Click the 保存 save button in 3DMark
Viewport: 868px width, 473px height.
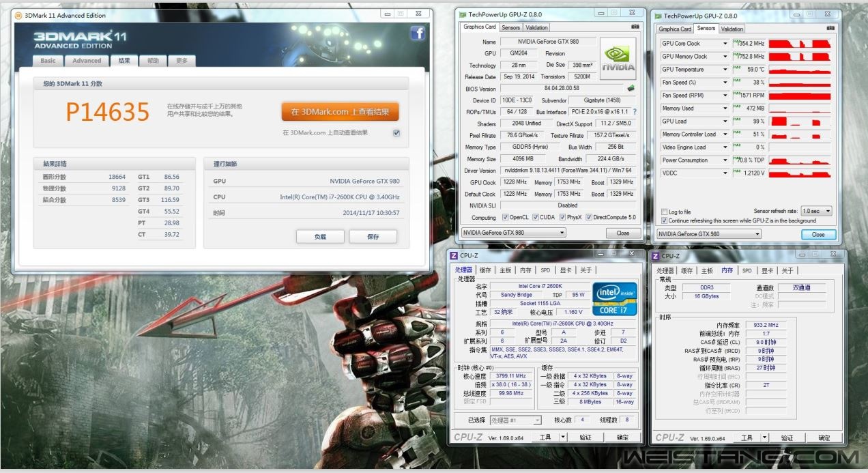tap(373, 237)
